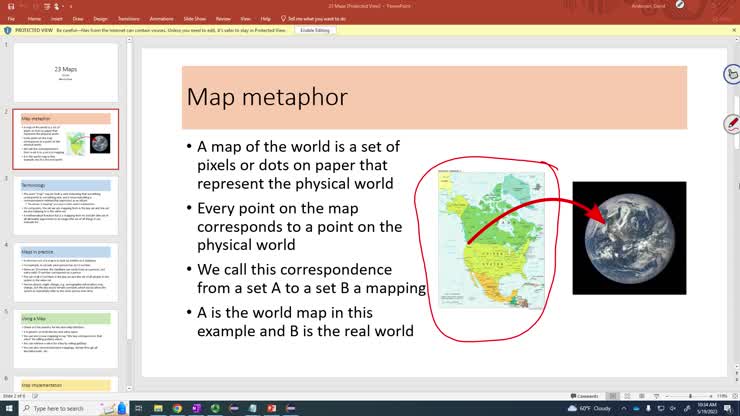Click the speaker volume tray icon

tap(673, 408)
